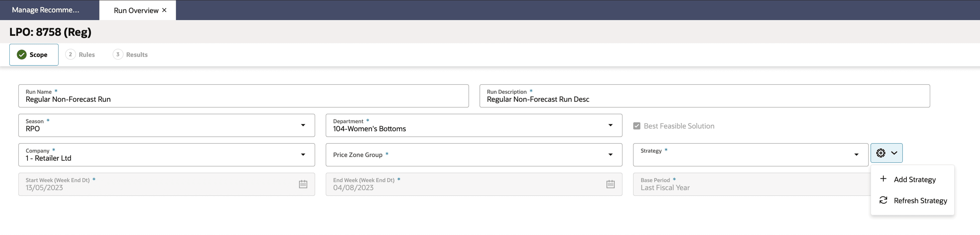Open the Department dropdown
Screen dimensions: 980x235
click(610, 125)
